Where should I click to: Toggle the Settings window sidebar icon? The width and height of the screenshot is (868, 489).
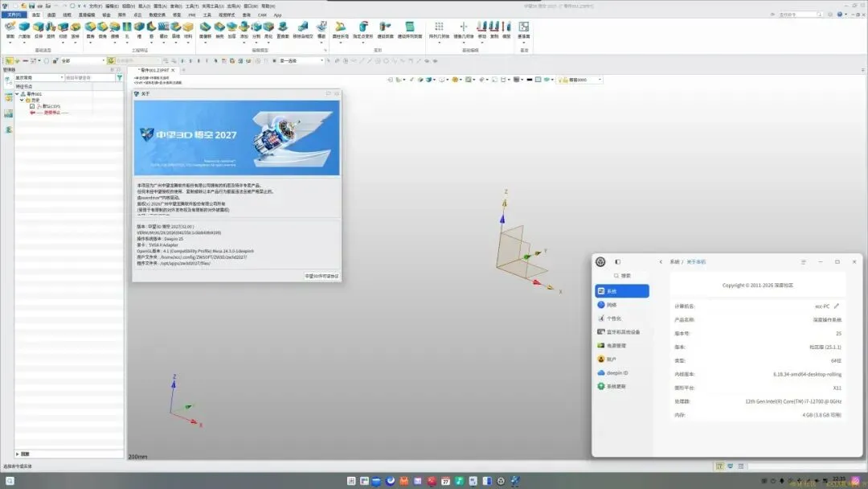point(618,262)
